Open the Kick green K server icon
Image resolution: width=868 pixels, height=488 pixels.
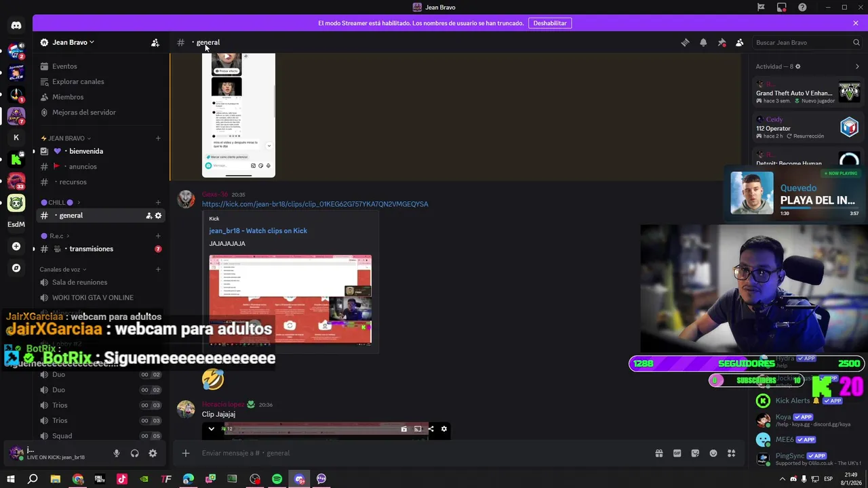pyautogui.click(x=16, y=160)
